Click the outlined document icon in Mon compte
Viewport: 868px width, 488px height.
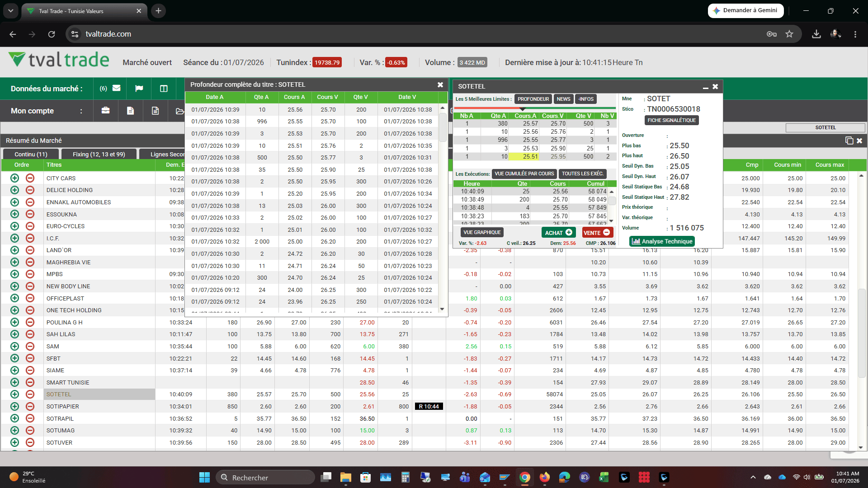click(156, 111)
